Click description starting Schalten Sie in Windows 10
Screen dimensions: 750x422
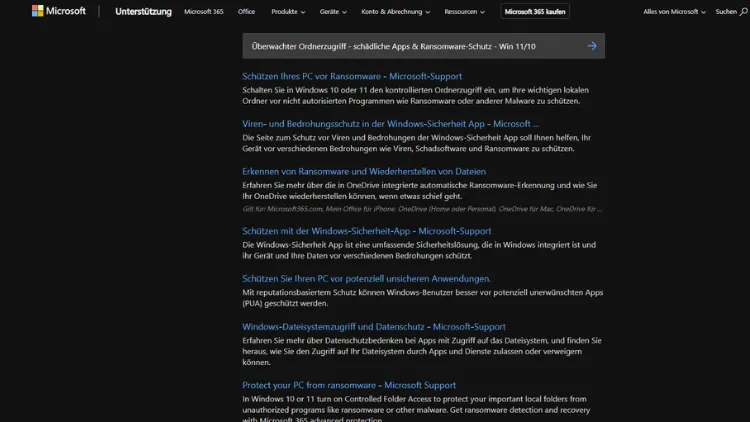click(x=415, y=95)
